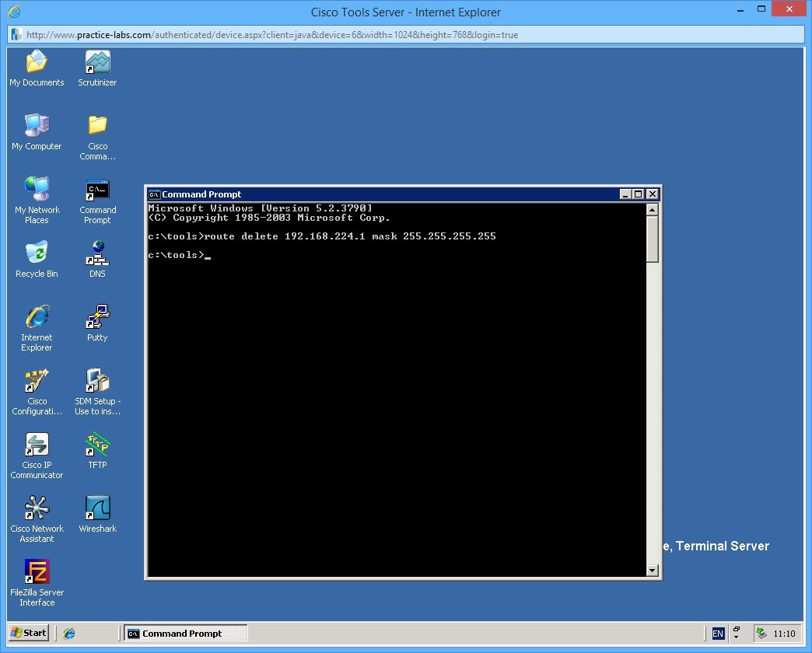Open My Network Places
The image size is (812, 653).
coord(36,192)
